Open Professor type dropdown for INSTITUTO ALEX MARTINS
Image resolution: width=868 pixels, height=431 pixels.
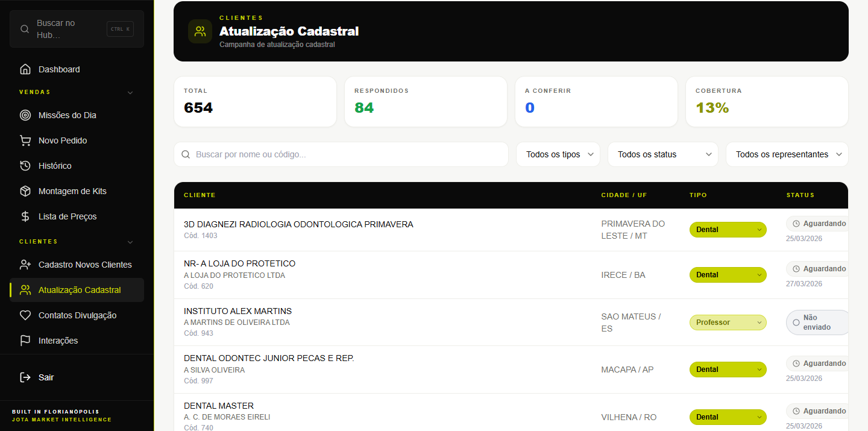[x=728, y=322]
